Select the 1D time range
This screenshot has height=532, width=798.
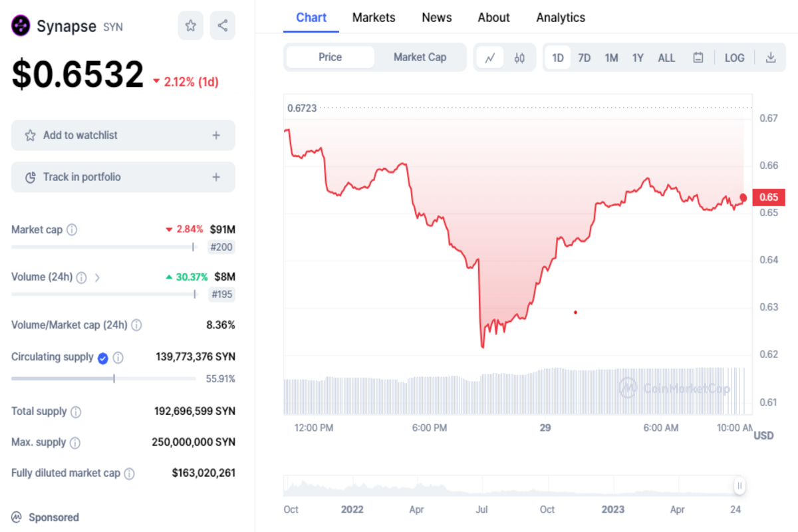[x=558, y=58]
